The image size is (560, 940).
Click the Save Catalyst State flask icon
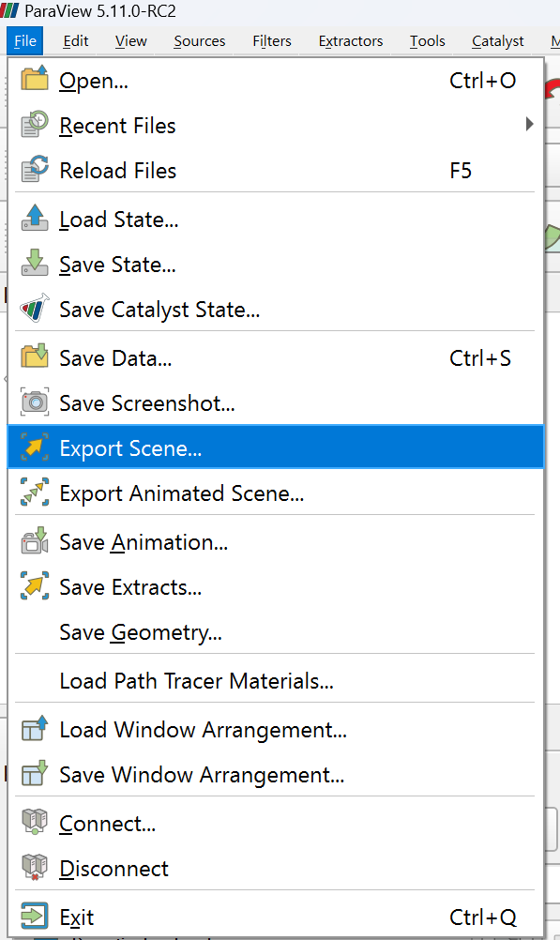pyautogui.click(x=34, y=308)
